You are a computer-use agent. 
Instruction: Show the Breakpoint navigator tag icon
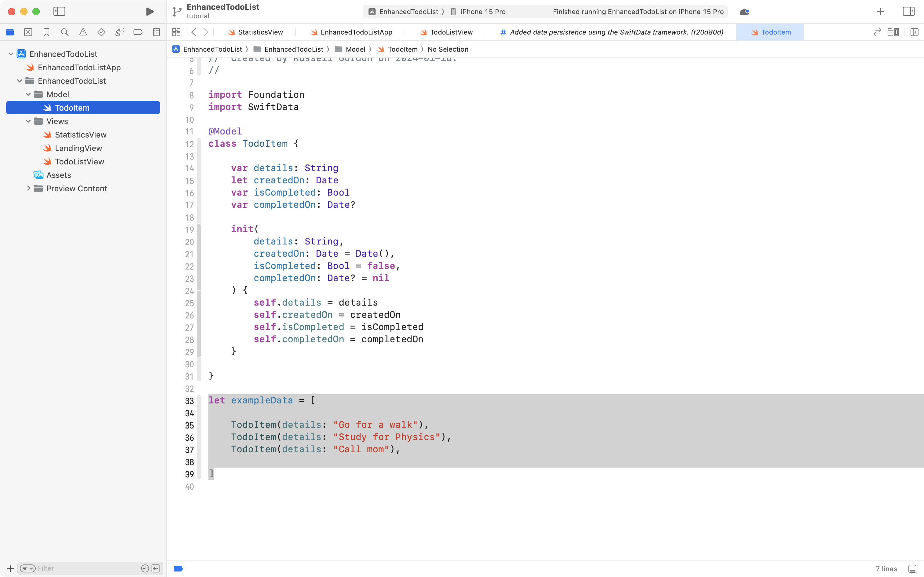(138, 32)
